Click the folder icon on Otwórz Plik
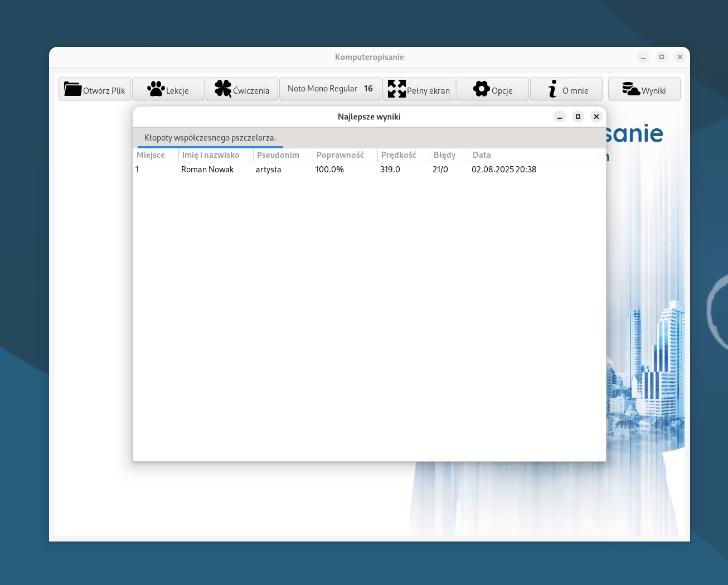 (x=72, y=89)
